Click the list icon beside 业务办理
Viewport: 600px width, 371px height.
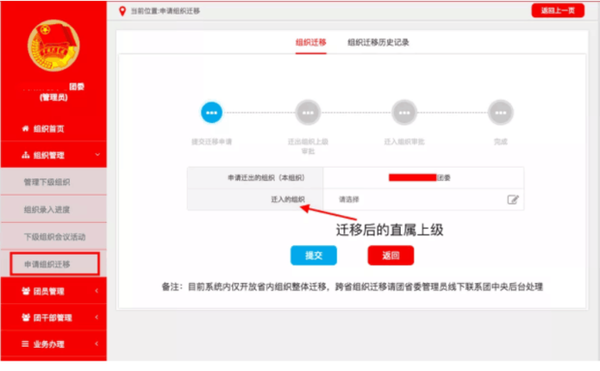pyautogui.click(x=25, y=344)
